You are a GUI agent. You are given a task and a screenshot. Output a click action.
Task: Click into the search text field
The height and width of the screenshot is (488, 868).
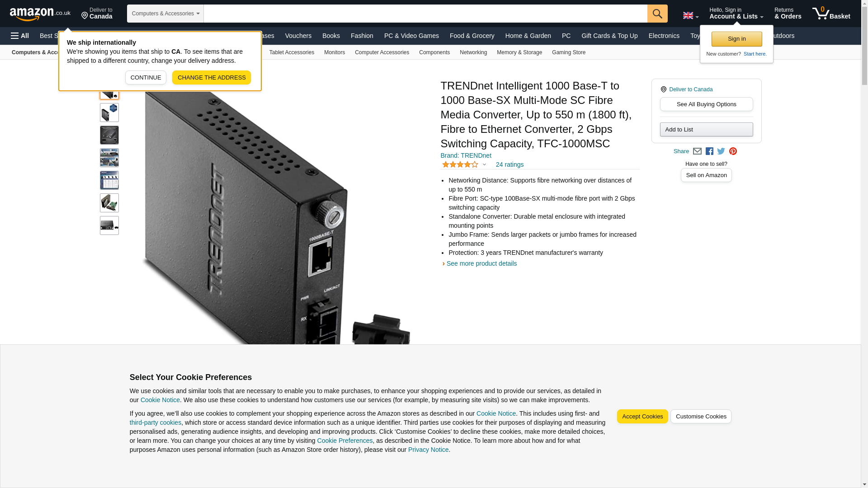425,14
